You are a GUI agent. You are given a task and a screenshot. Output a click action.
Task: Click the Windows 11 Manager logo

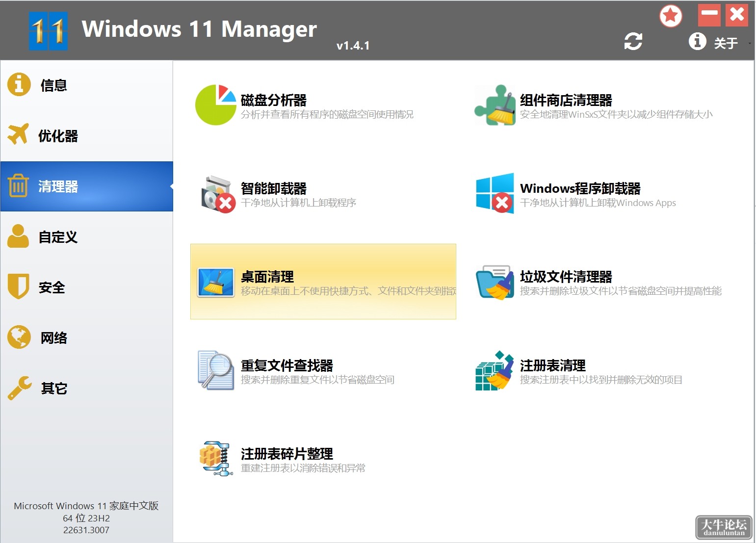pyautogui.click(x=48, y=31)
